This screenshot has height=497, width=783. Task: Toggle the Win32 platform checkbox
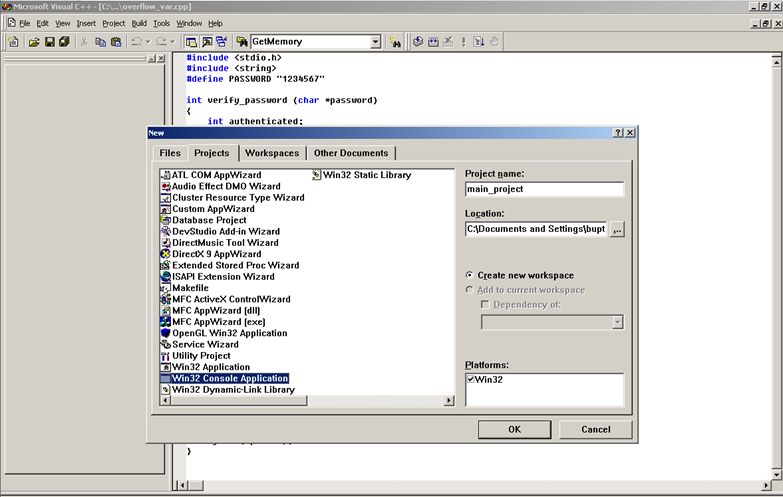[x=471, y=380]
